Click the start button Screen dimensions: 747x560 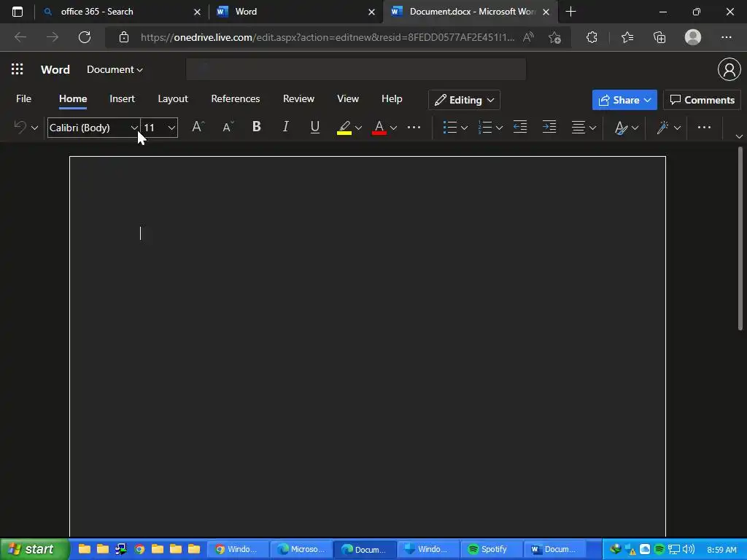point(34,549)
